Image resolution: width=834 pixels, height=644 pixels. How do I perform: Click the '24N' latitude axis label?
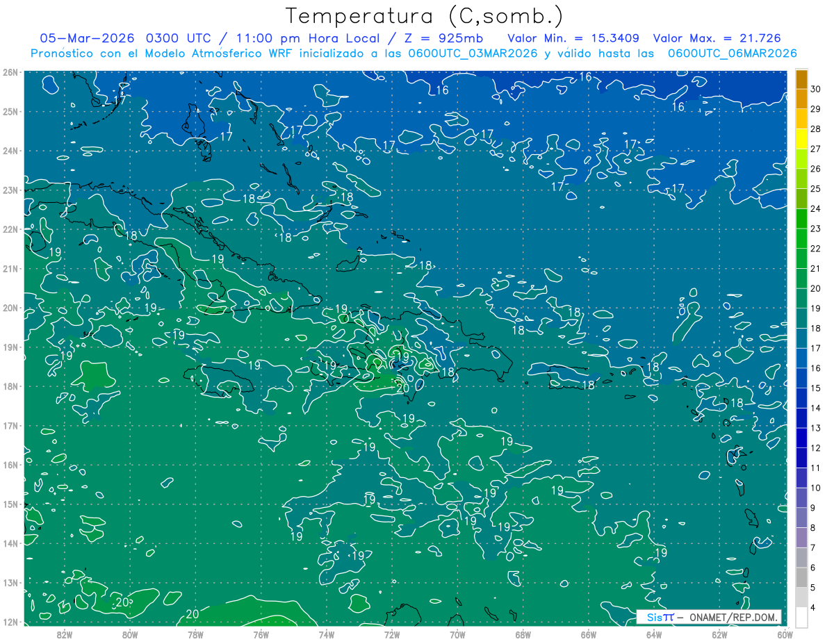(10, 150)
